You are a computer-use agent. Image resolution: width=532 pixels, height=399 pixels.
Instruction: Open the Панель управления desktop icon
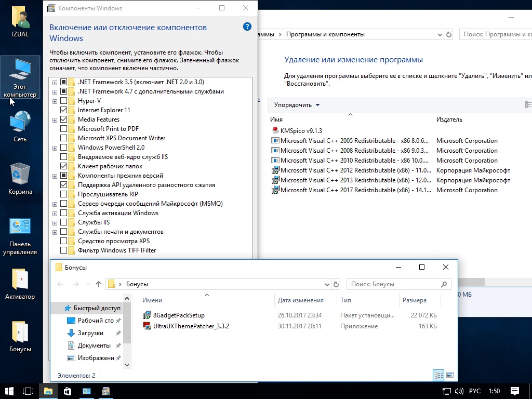[x=20, y=236]
